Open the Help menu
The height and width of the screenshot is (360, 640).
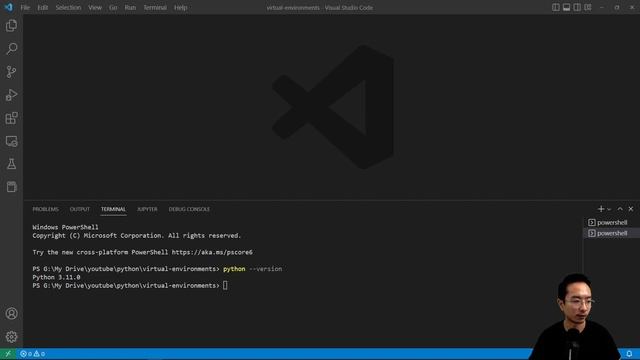(x=180, y=7)
